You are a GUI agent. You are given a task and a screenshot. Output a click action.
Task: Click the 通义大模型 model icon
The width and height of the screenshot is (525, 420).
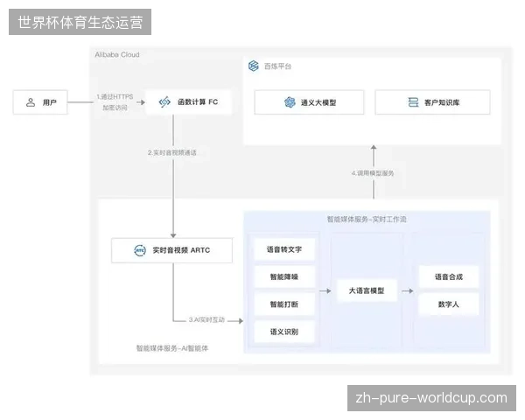[290, 102]
